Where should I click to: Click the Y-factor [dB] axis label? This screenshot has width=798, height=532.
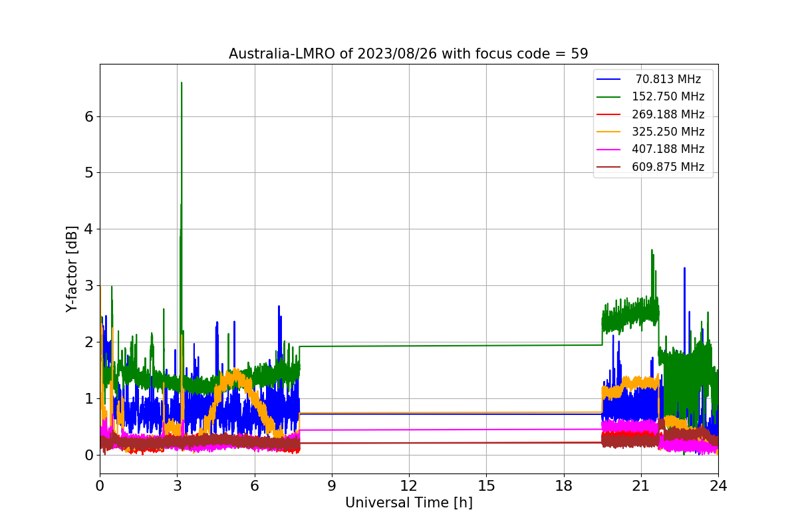72,269
